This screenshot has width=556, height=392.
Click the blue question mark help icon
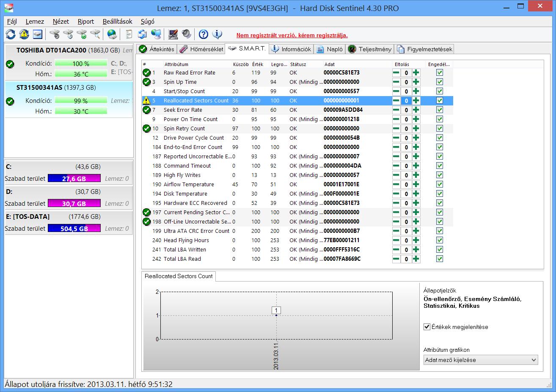[204, 35]
